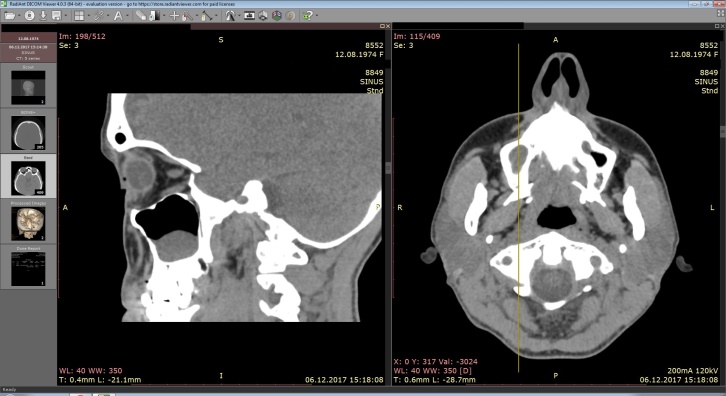The height and width of the screenshot is (396, 726).
Task: Open the 3D volume rendering cube icon
Action: pyautogui.click(x=276, y=16)
